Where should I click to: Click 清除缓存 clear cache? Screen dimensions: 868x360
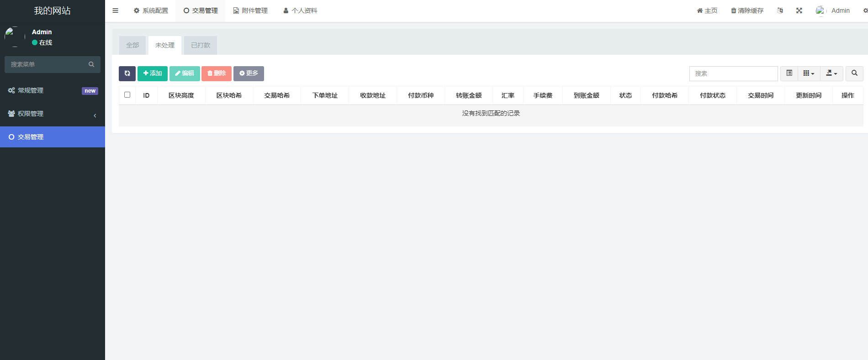coord(747,10)
